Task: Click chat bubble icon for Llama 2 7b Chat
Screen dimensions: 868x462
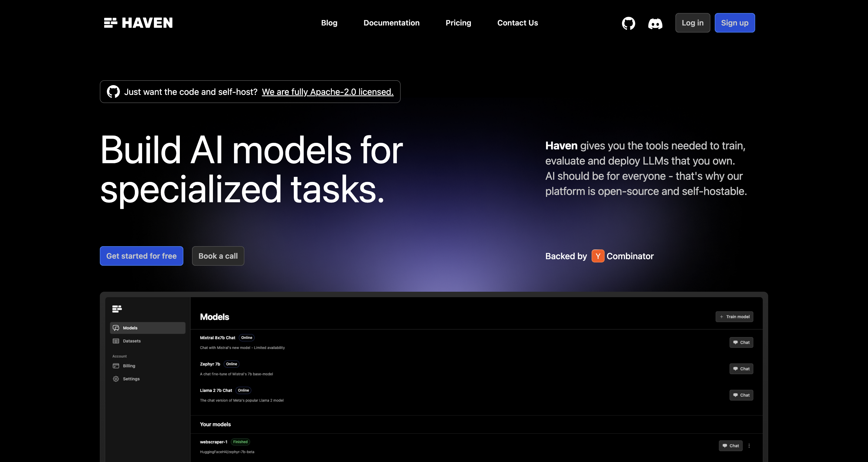Action: pos(735,395)
